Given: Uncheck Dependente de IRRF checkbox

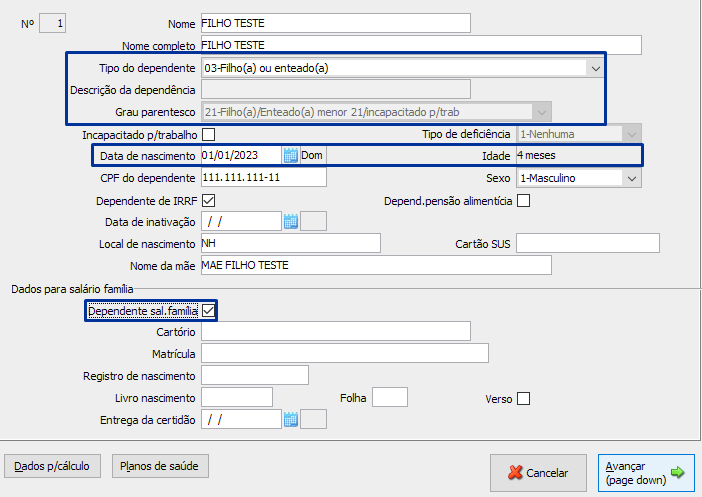Looking at the screenshot, I should coord(209,200).
